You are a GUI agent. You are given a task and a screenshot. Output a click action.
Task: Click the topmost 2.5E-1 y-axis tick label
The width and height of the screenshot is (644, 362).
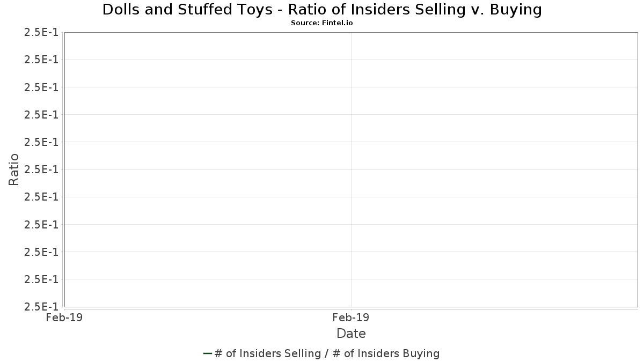[x=41, y=33]
